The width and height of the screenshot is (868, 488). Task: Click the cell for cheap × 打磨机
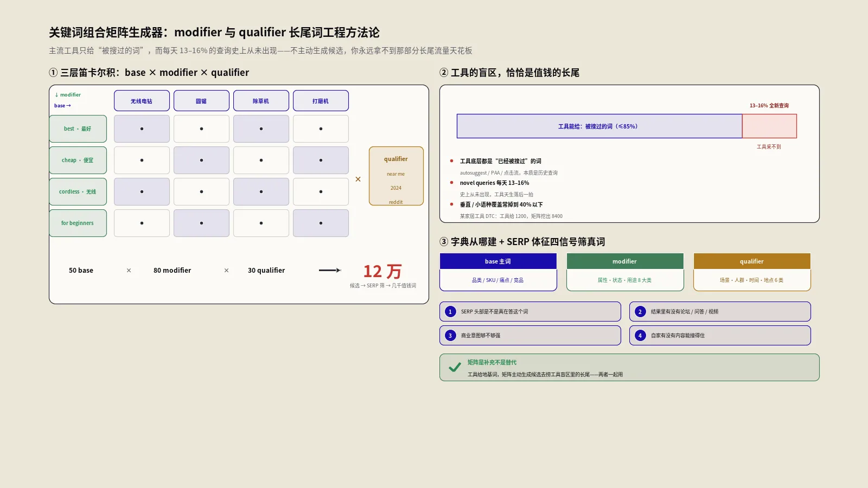(x=321, y=160)
